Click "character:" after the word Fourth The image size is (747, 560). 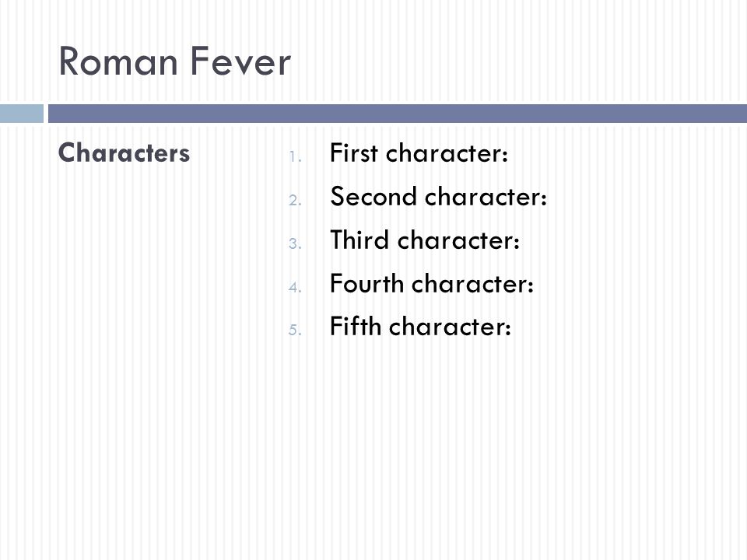pos(472,283)
